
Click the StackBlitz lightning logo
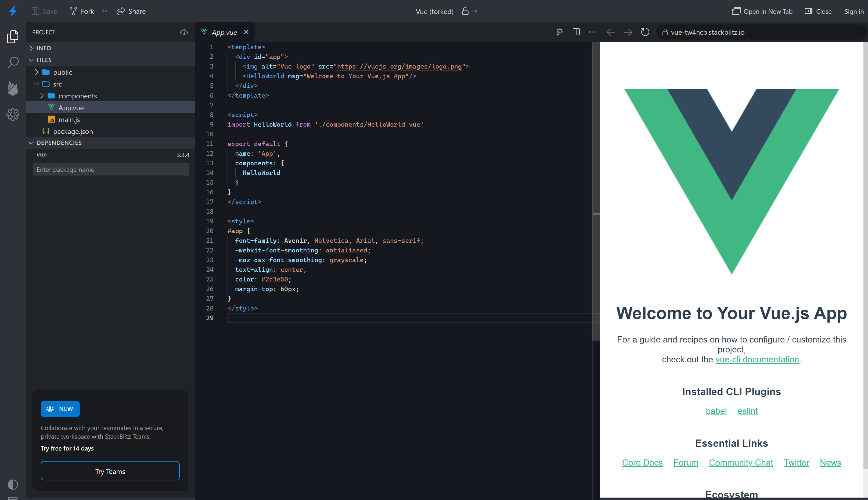pyautogui.click(x=13, y=11)
